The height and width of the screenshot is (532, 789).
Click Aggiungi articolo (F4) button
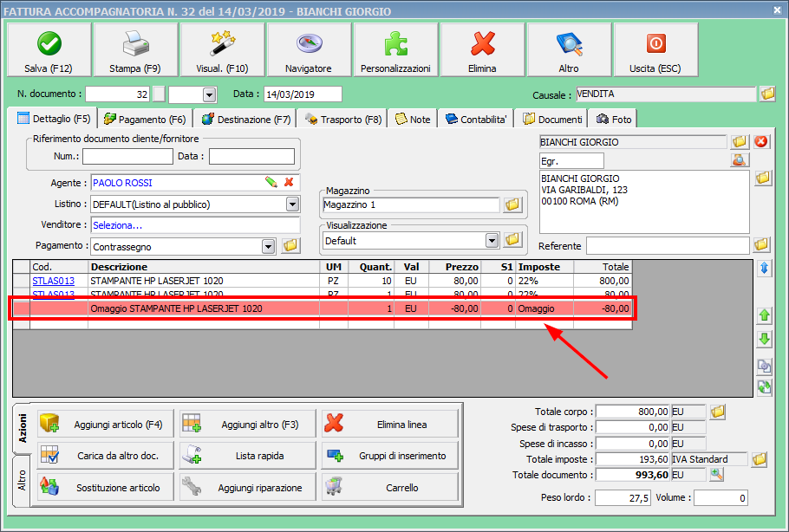point(106,424)
